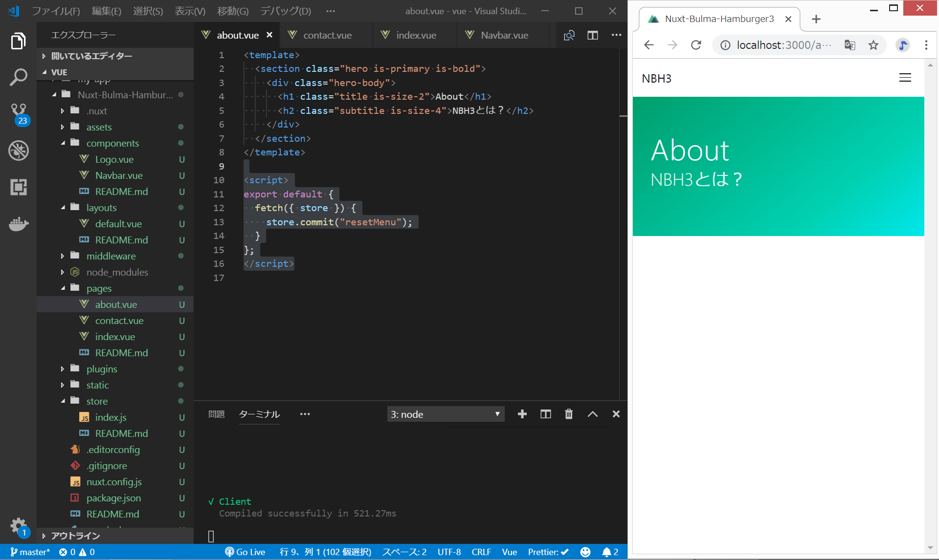
Task: Click the Google Translate icon in address bar
Action: point(850,45)
